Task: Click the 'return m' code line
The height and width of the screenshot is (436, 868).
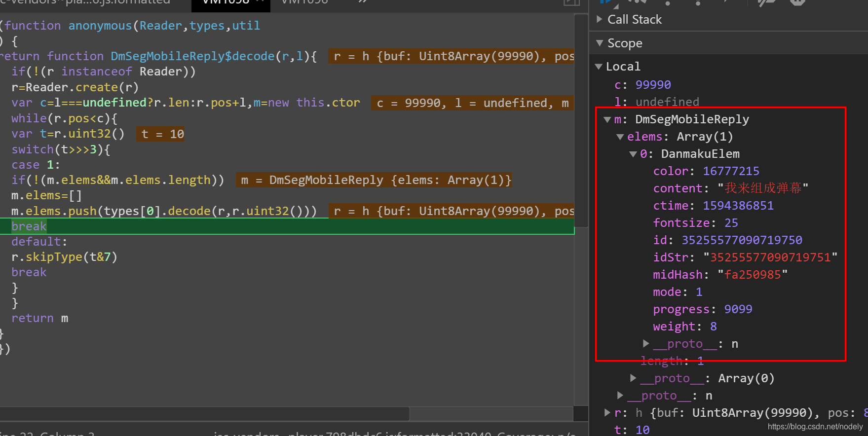Action: point(40,319)
